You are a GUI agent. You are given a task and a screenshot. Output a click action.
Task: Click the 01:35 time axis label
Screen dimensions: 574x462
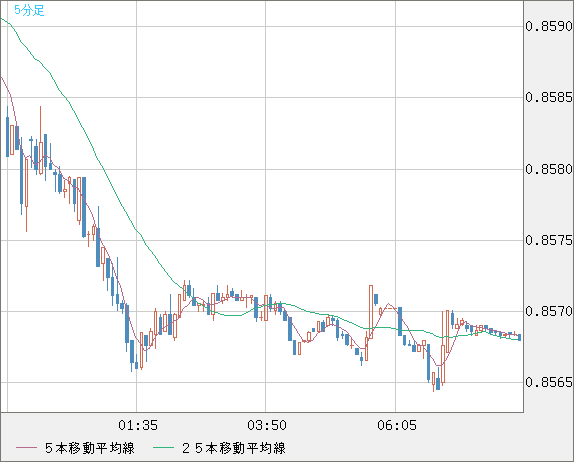tap(138, 425)
